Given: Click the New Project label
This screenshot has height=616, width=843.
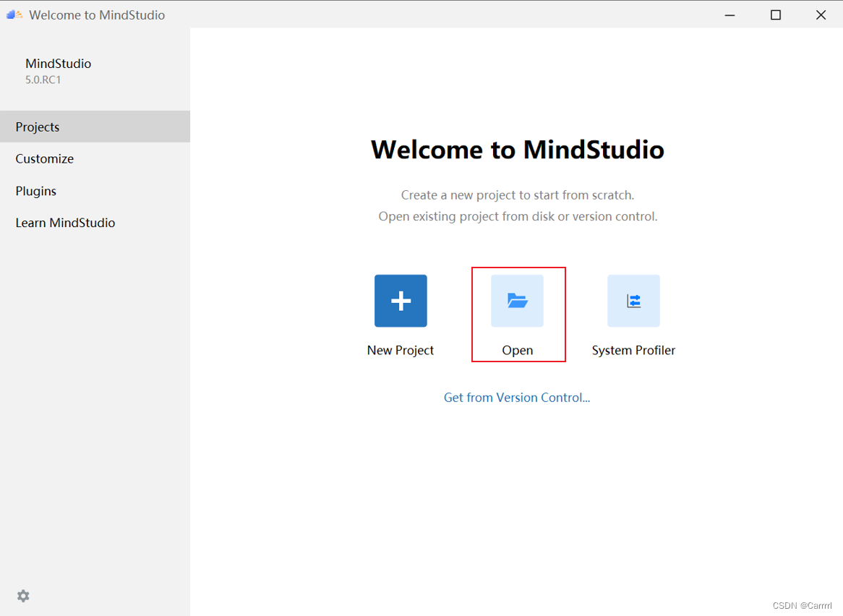Looking at the screenshot, I should tap(401, 350).
